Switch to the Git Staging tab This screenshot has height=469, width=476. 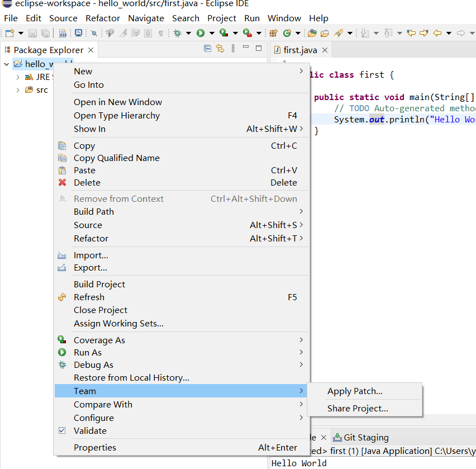[x=361, y=437]
